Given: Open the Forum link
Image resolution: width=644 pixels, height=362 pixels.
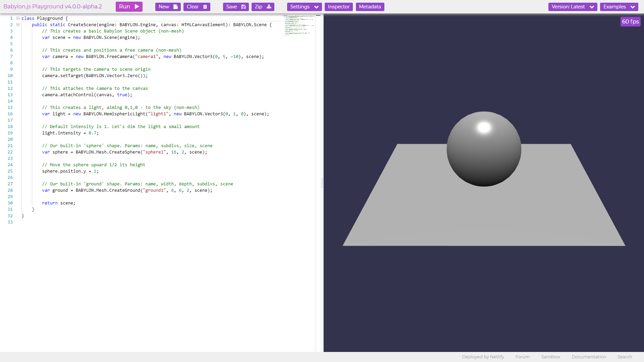Looking at the screenshot, I should [x=522, y=357].
